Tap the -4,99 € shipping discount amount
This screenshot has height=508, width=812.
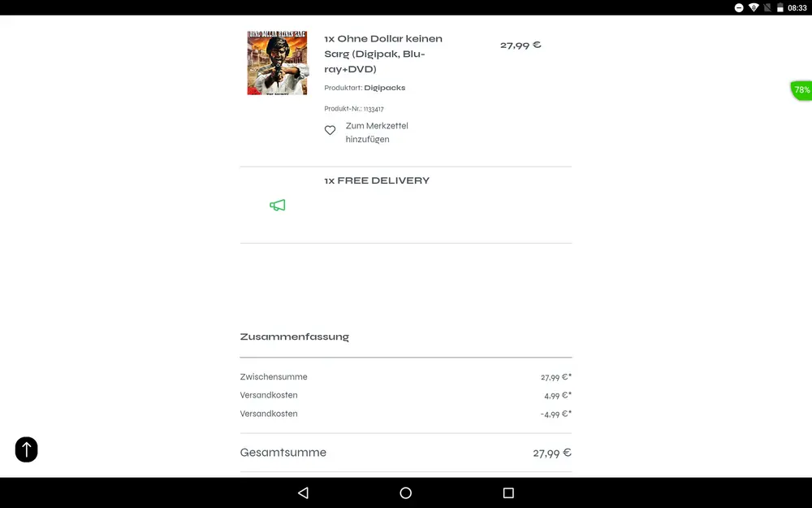point(555,415)
